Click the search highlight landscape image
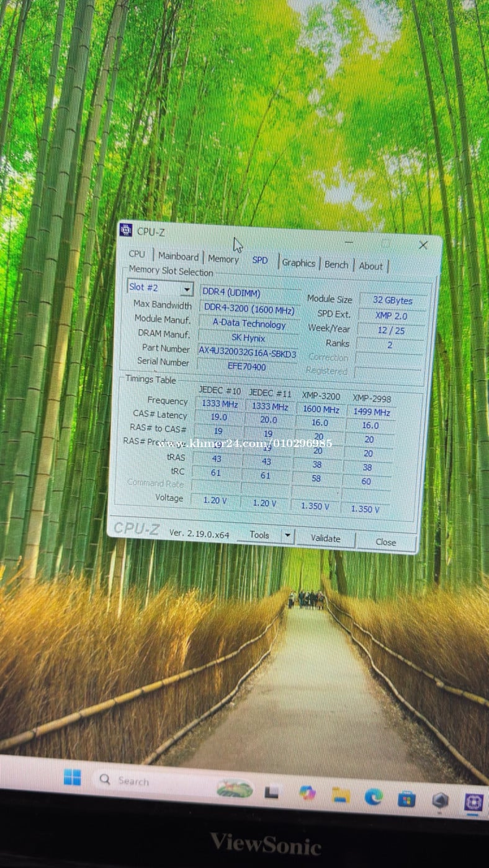The height and width of the screenshot is (868, 489). click(x=235, y=788)
